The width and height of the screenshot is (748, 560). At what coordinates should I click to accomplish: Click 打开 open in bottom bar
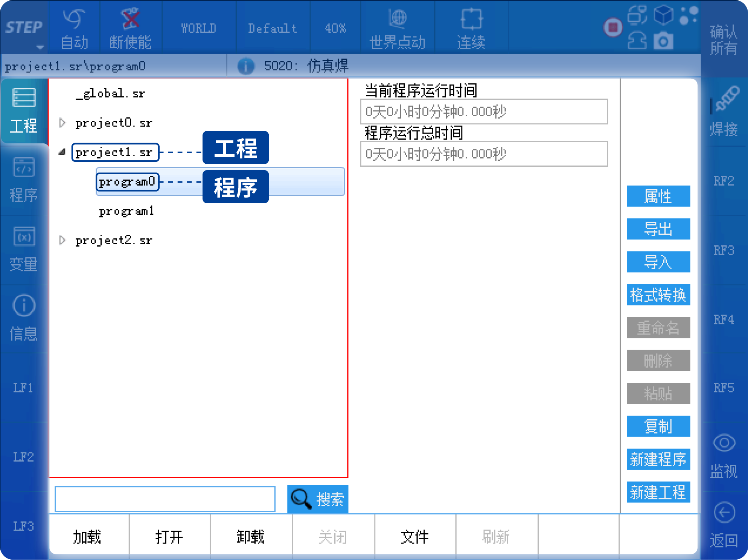click(170, 536)
